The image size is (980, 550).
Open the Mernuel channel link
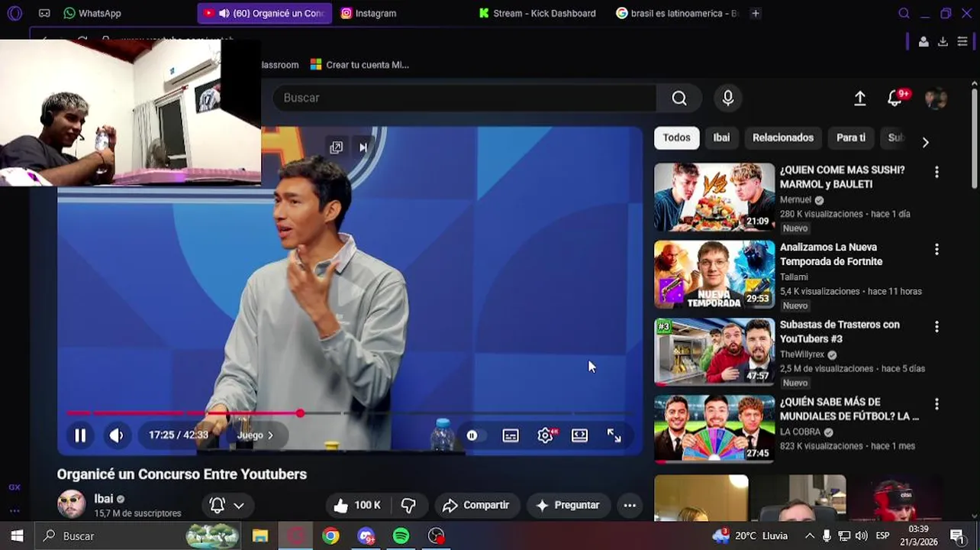tap(795, 199)
